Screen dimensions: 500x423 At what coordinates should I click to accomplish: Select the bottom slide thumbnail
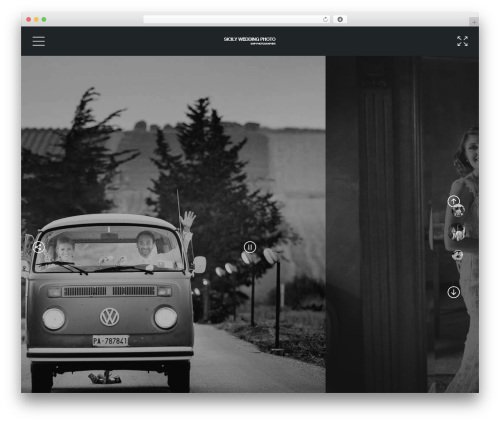pos(457,255)
